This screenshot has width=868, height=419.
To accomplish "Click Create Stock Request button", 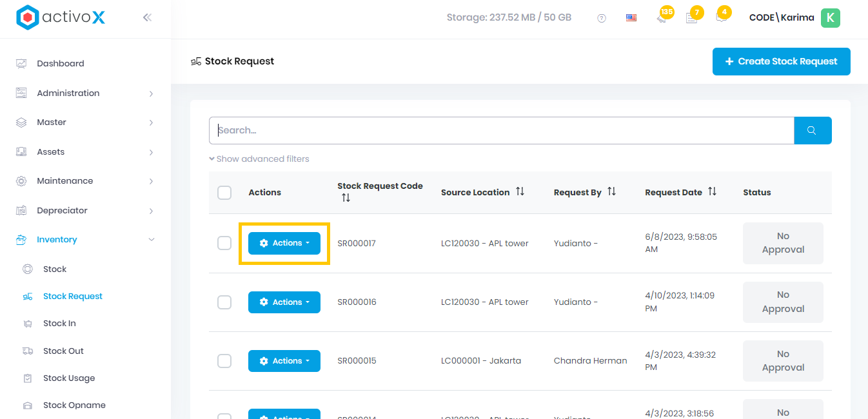I will [781, 61].
